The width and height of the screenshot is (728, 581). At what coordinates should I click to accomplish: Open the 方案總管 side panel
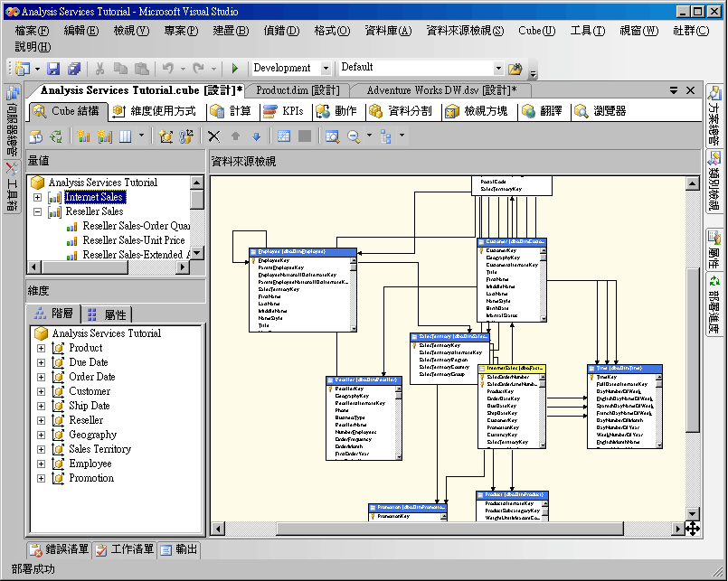click(x=714, y=116)
